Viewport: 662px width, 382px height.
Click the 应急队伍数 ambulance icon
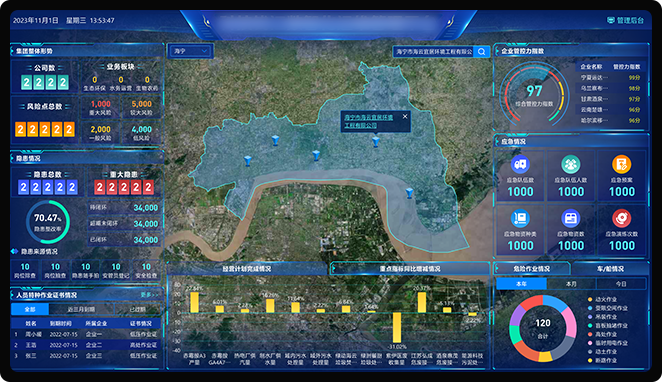coord(520,164)
